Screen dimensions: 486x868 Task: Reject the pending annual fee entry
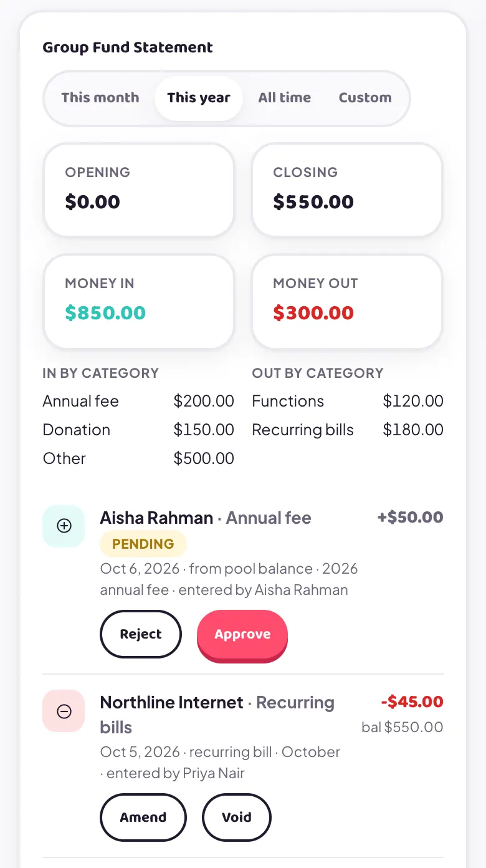tap(141, 634)
